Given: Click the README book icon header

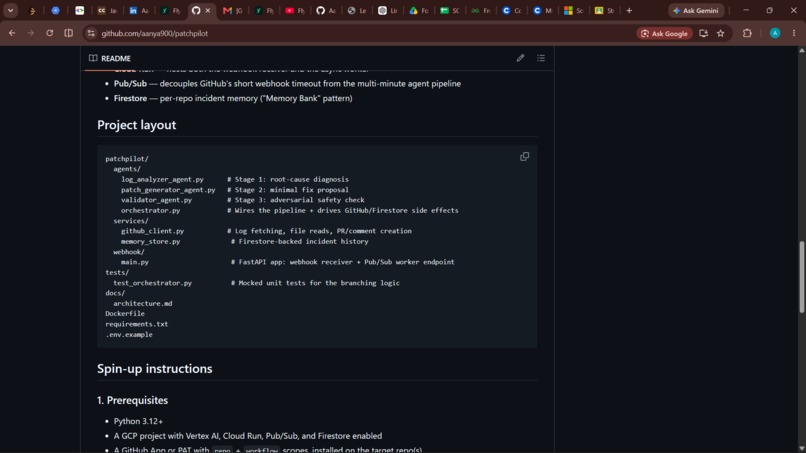Looking at the screenshot, I should [x=109, y=58].
